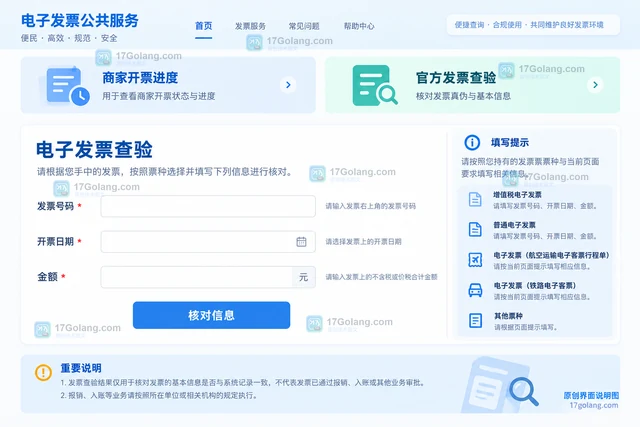The width and height of the screenshot is (640, 427).
Task: Focus the 发票号码 input field
Action: (x=208, y=206)
